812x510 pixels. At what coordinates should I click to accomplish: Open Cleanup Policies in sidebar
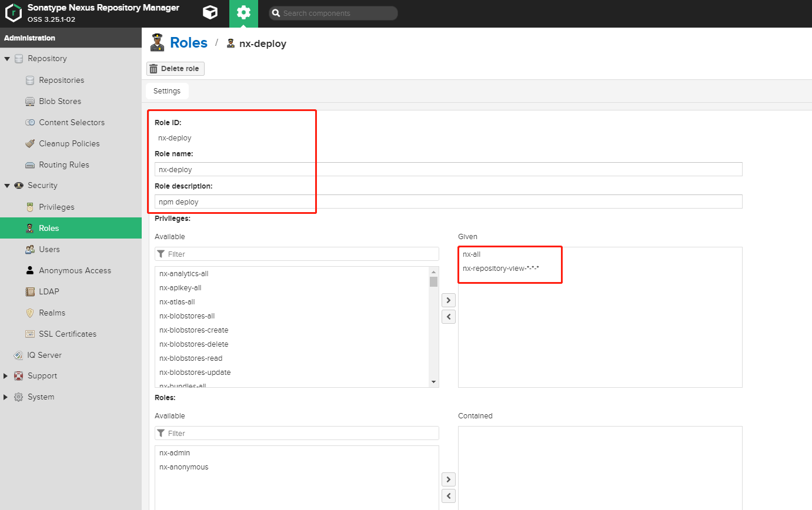[69, 143]
